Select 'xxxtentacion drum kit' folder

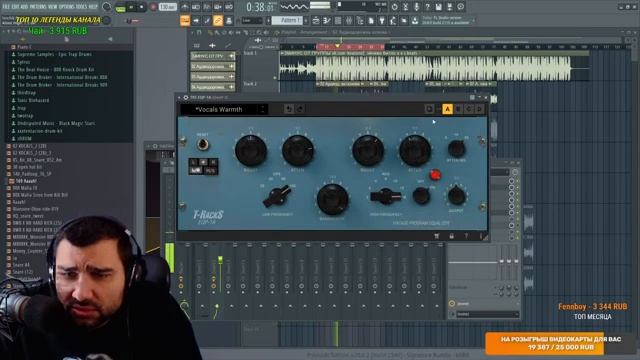(x=40, y=131)
